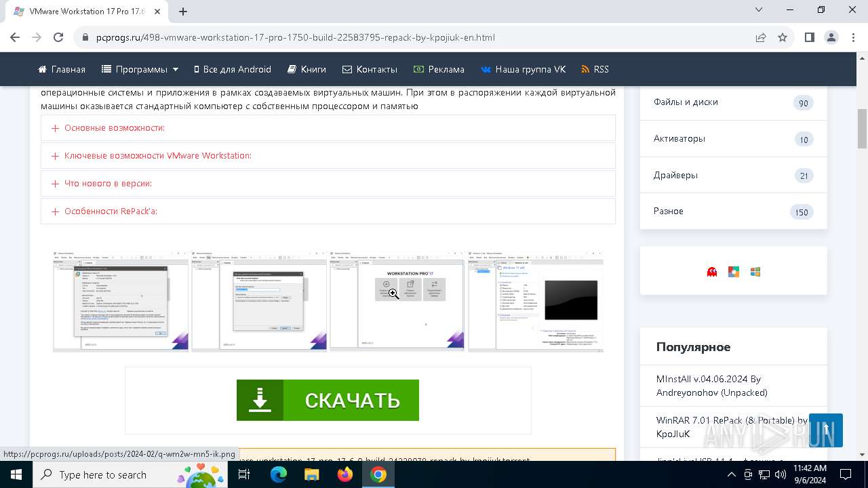
Task: Open the first screenshot thumbnail (About dialog)
Action: coord(121,301)
